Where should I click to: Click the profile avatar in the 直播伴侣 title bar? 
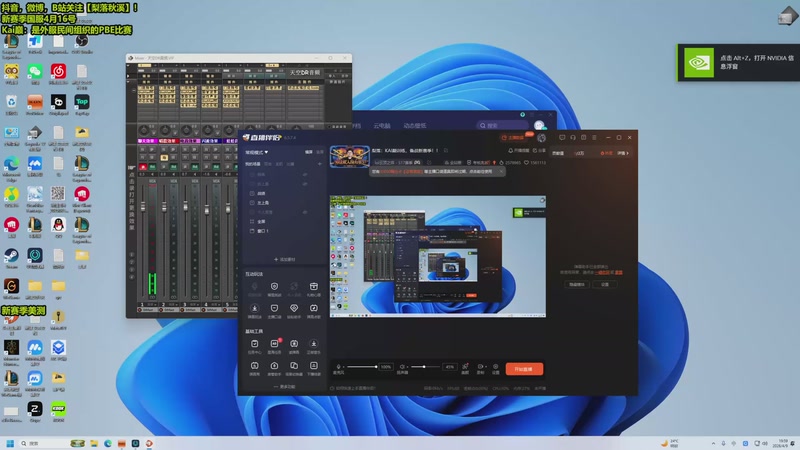pos(541,138)
